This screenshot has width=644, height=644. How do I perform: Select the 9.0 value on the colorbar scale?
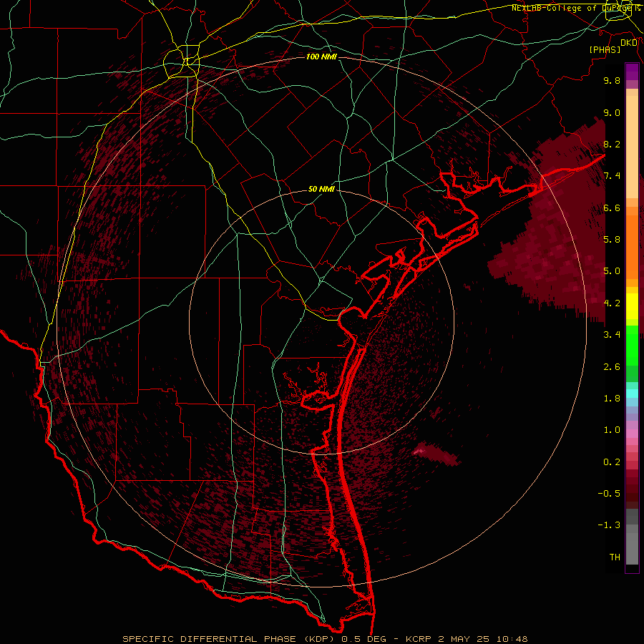point(612,112)
